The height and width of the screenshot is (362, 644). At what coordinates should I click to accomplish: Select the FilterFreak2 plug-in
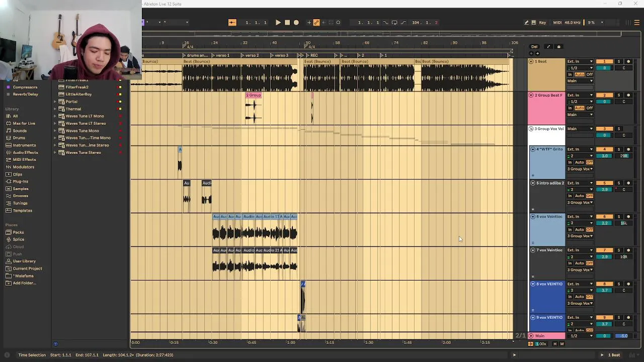[76, 87]
